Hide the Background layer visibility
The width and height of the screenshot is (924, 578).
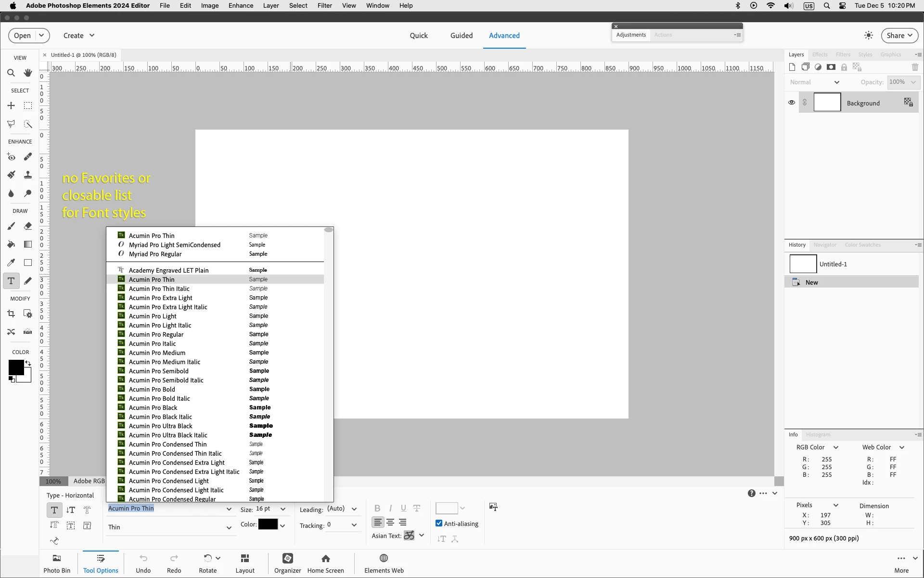point(792,103)
